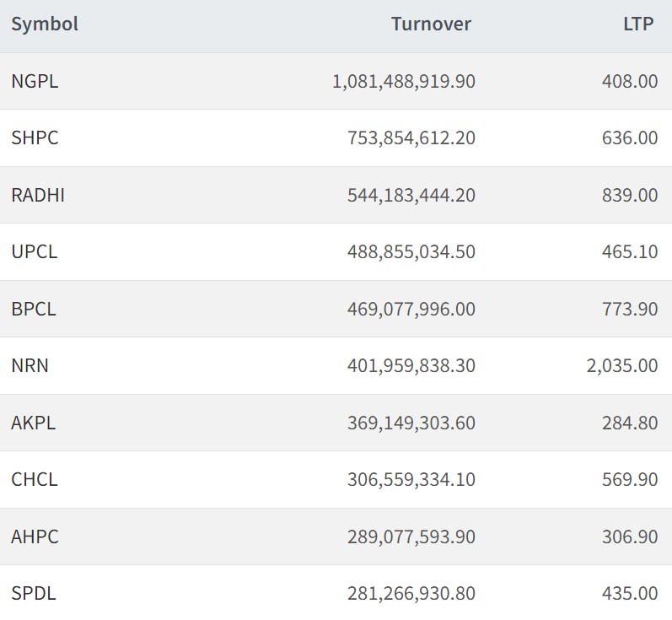Open the CHCL symbol
This screenshot has width=672, height=620.
coord(35,479)
